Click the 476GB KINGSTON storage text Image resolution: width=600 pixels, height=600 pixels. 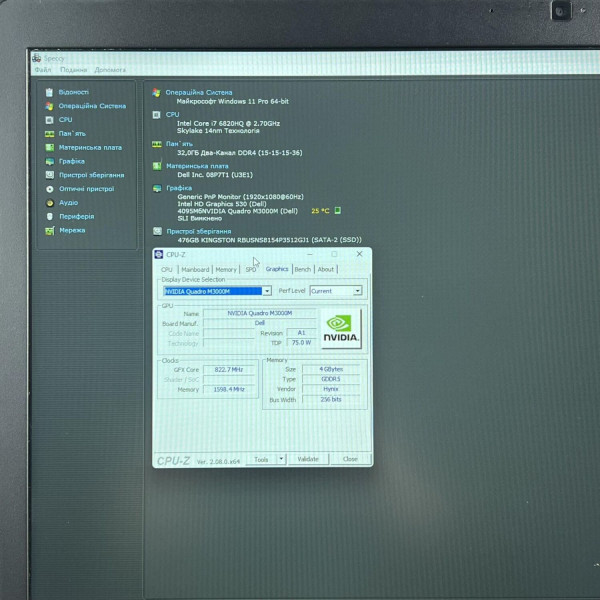click(x=269, y=240)
